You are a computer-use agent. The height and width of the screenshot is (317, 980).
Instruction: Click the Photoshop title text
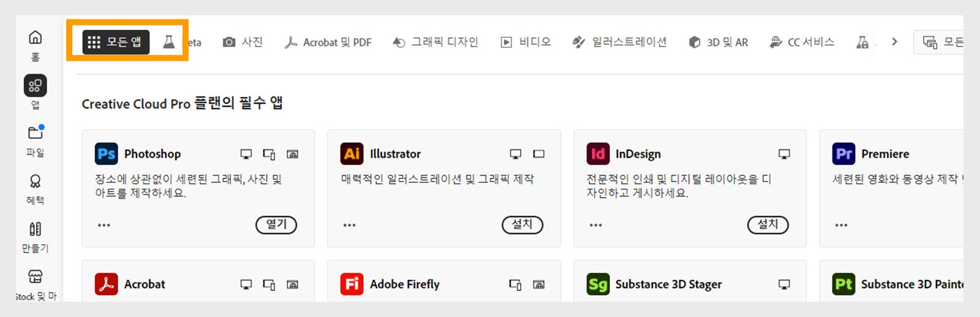click(153, 154)
